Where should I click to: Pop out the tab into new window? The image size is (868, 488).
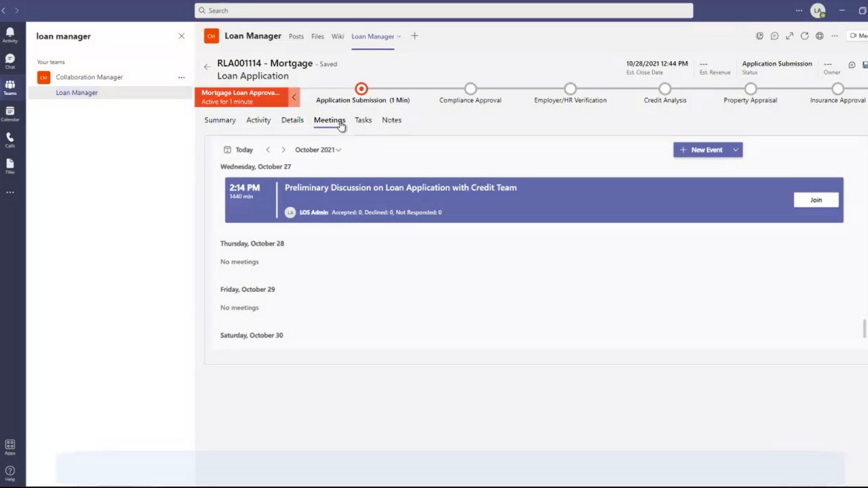[x=759, y=36]
